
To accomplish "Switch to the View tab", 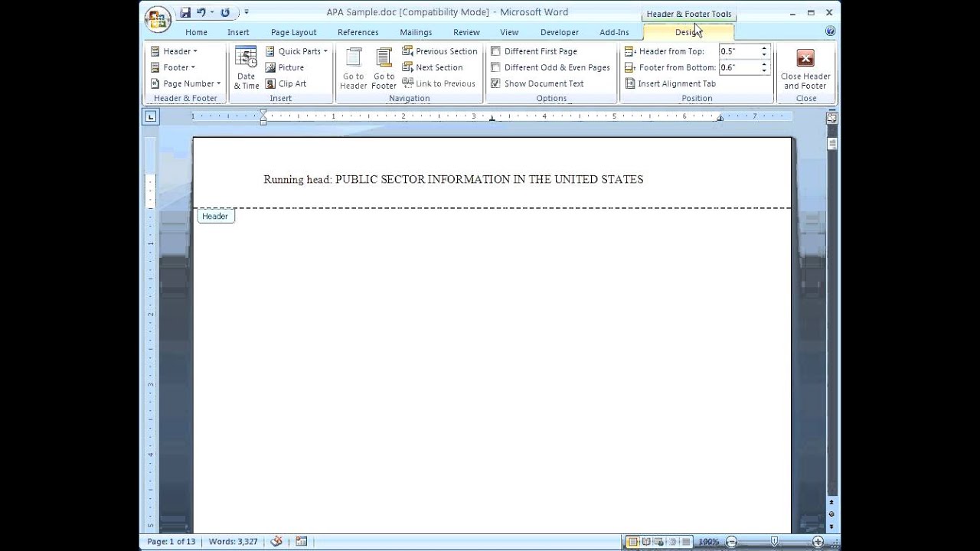I will pyautogui.click(x=509, y=32).
